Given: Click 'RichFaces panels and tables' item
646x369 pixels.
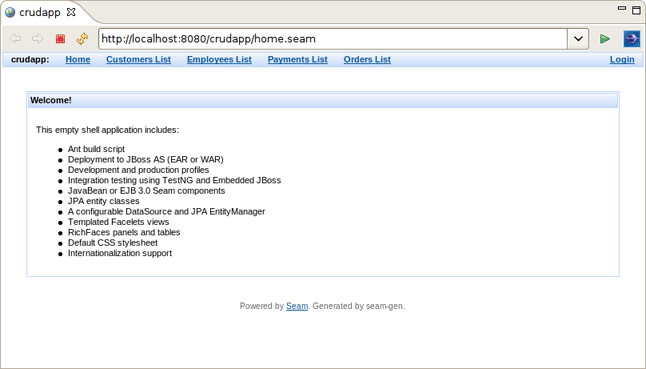Looking at the screenshot, I should pyautogui.click(x=124, y=232).
